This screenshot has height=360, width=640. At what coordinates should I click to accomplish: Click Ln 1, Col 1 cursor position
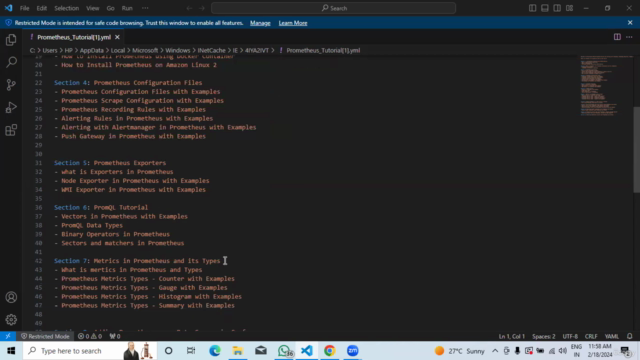coord(511,336)
